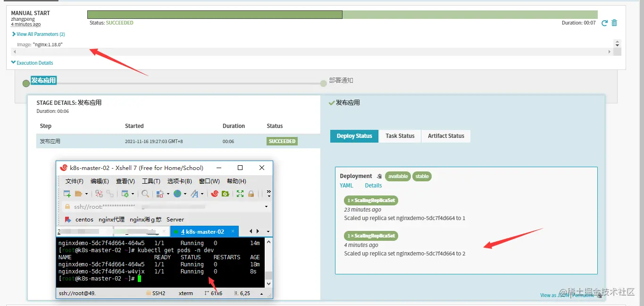Click the re-run pipeline refresh icon beside Duration

coord(604,23)
